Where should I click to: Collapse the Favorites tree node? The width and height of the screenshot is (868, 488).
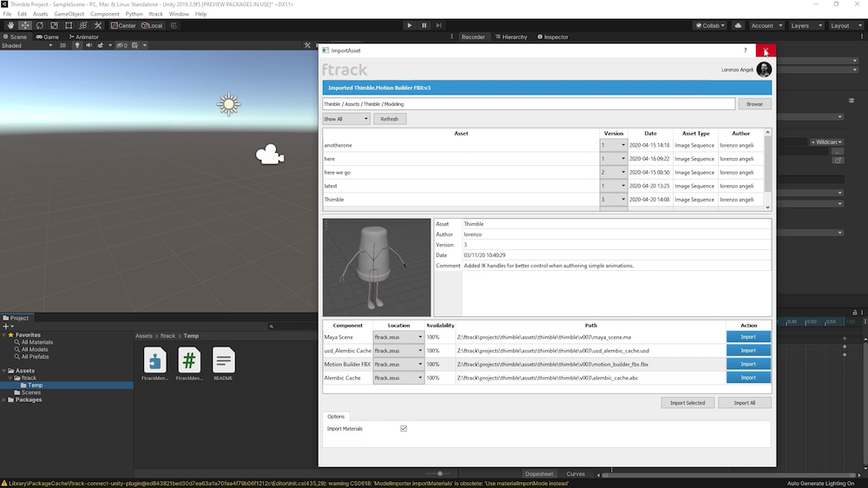point(4,335)
